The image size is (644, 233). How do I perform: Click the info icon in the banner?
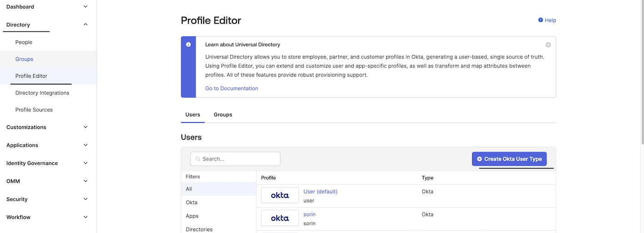(188, 45)
